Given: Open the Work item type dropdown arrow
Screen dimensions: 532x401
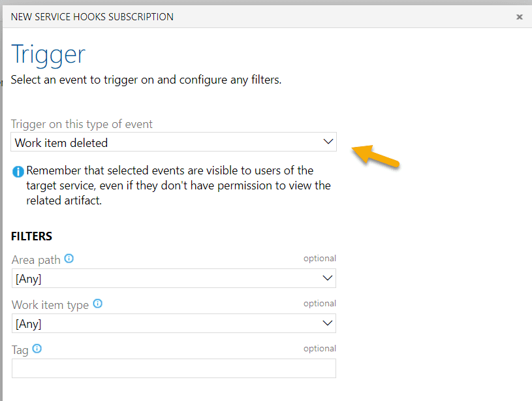Looking at the screenshot, I should [328, 323].
